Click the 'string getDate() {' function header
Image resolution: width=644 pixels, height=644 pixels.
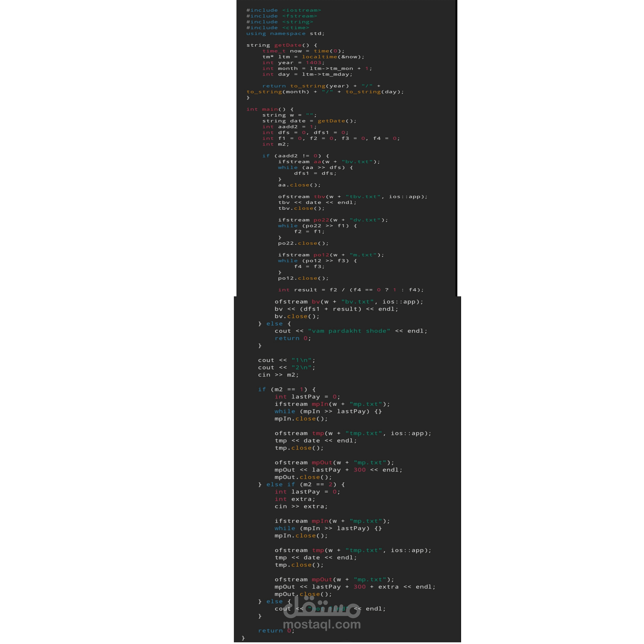point(282,45)
